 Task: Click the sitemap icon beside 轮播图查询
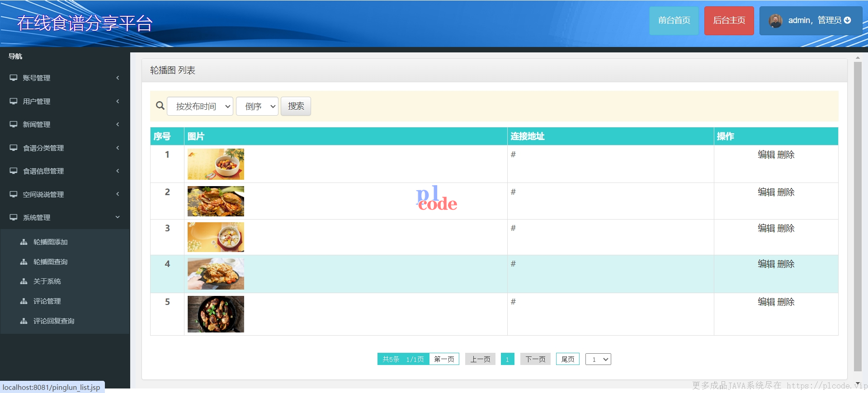[24, 262]
